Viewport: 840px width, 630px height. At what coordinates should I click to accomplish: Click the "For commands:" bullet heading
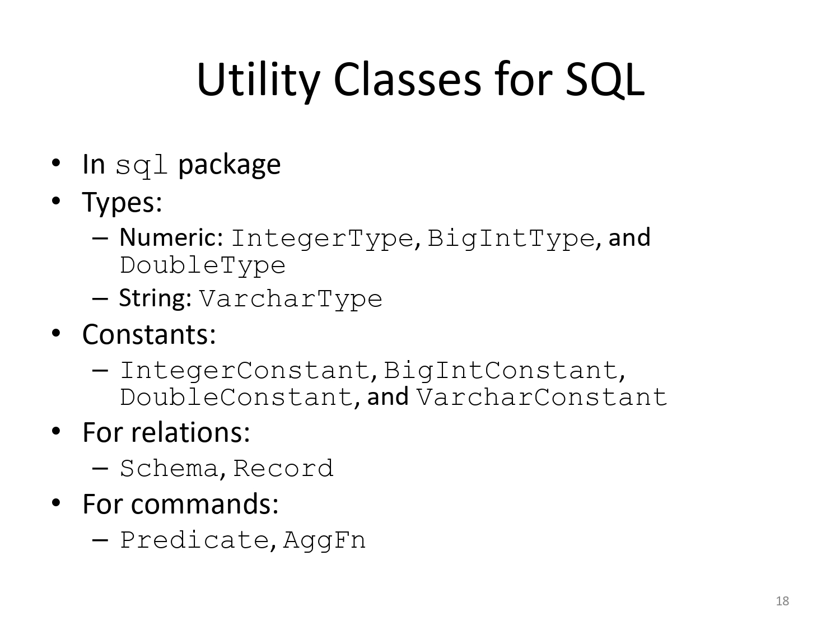[180, 503]
